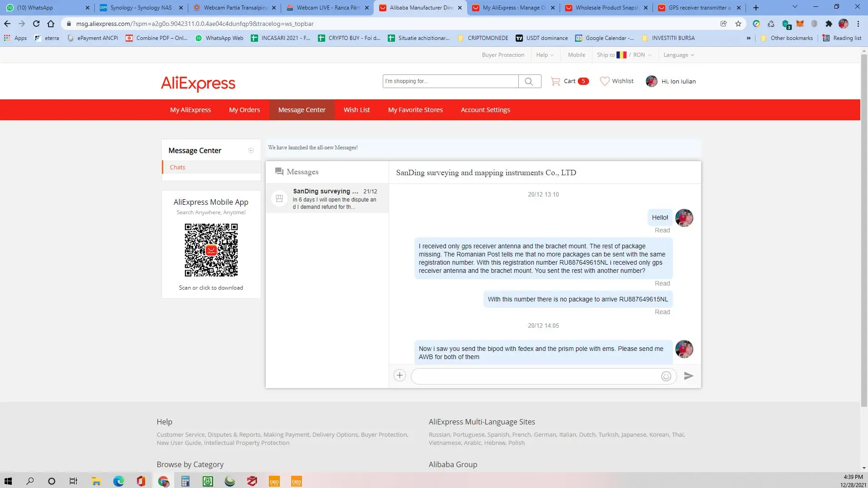Open File Explorer from the taskbar
Screen dimensions: 868x488
[96, 481]
